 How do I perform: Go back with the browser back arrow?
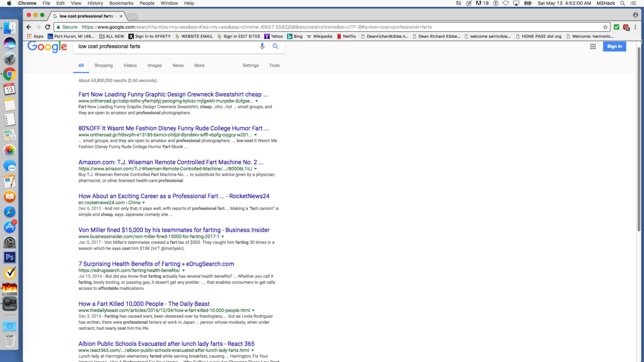coord(29,27)
